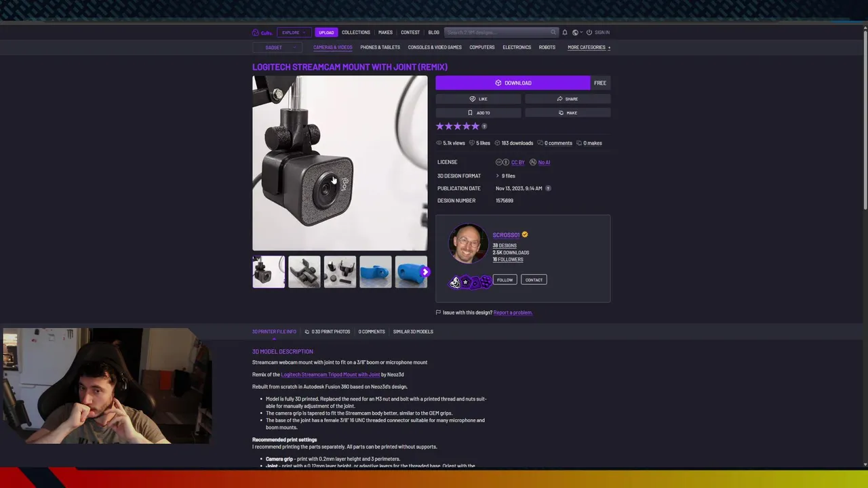The width and height of the screenshot is (868, 488).
Task: Open the Logitech Streamcam Tripod Mount link
Action: (330, 375)
